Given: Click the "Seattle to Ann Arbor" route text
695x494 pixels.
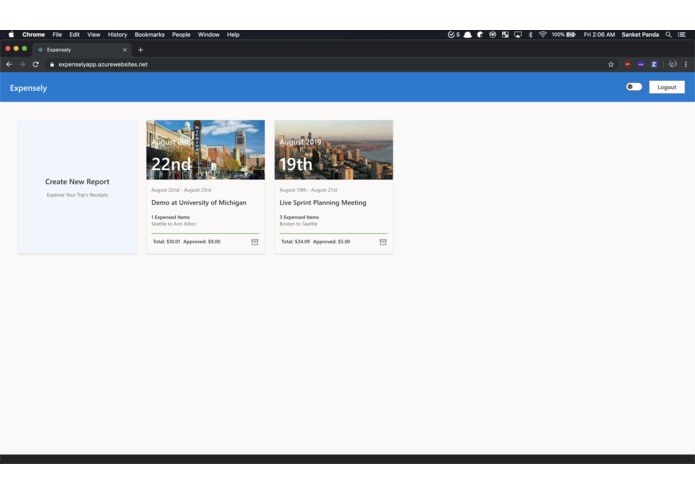Looking at the screenshot, I should tap(174, 224).
